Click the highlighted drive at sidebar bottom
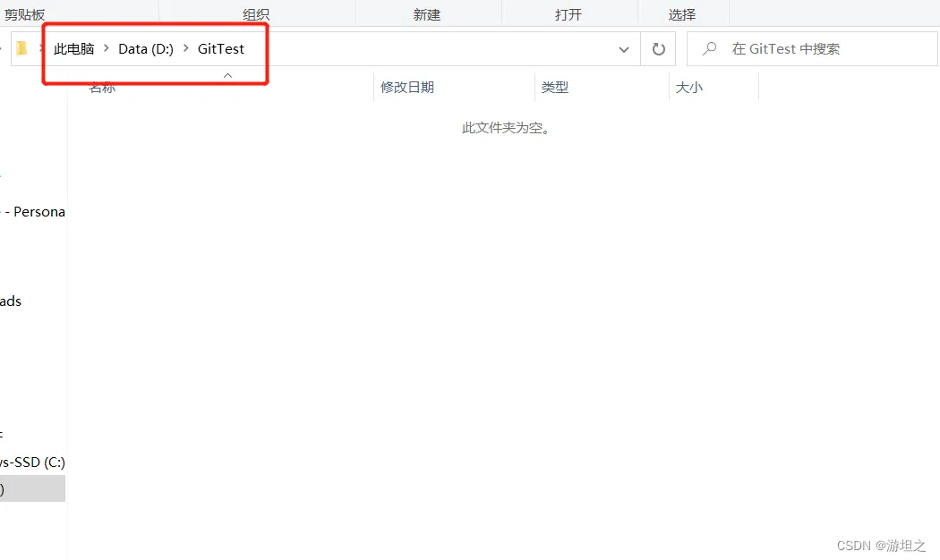This screenshot has width=940, height=560. coord(33,488)
